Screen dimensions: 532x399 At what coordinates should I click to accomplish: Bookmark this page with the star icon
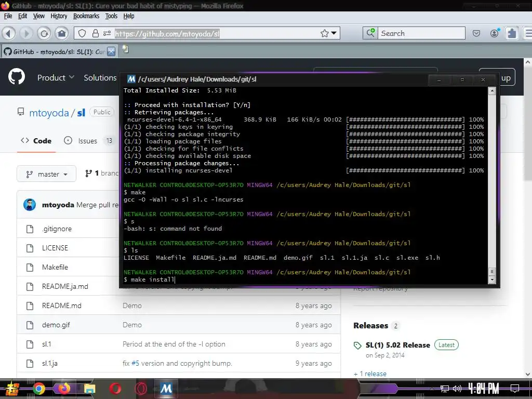[325, 33]
